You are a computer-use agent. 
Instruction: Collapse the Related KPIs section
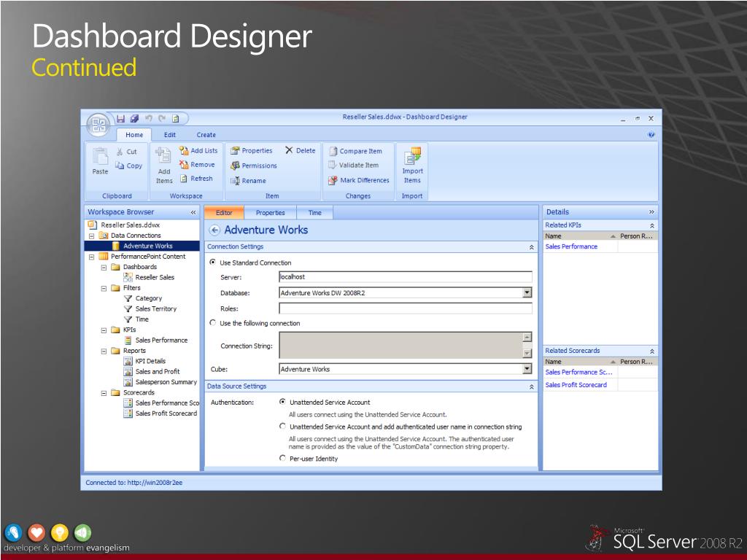pyautogui.click(x=652, y=225)
